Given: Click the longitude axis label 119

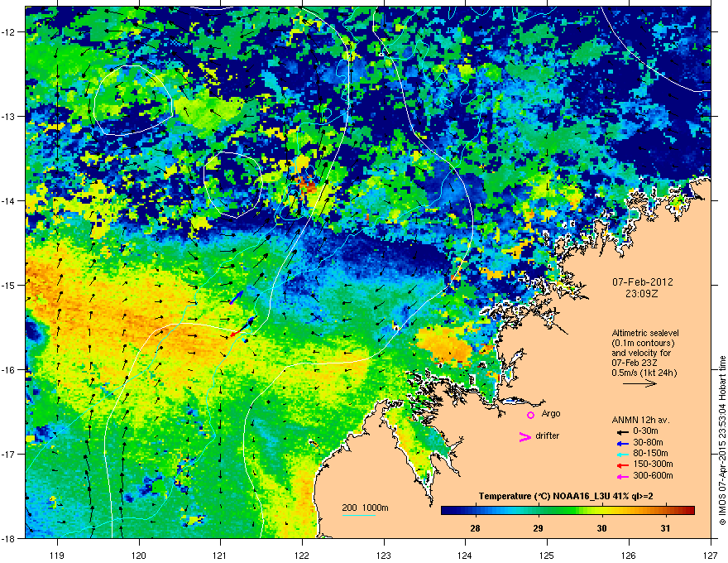Looking at the screenshot, I should [57, 555].
